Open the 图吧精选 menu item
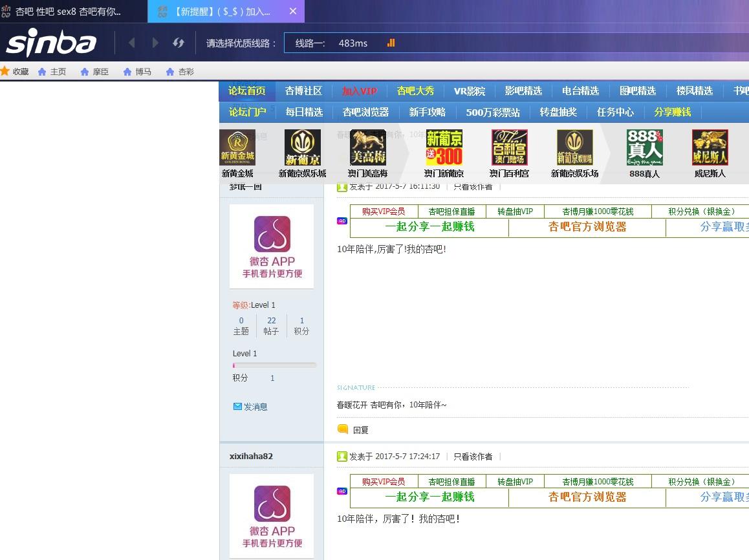The width and height of the screenshot is (749, 560). pyautogui.click(x=638, y=91)
